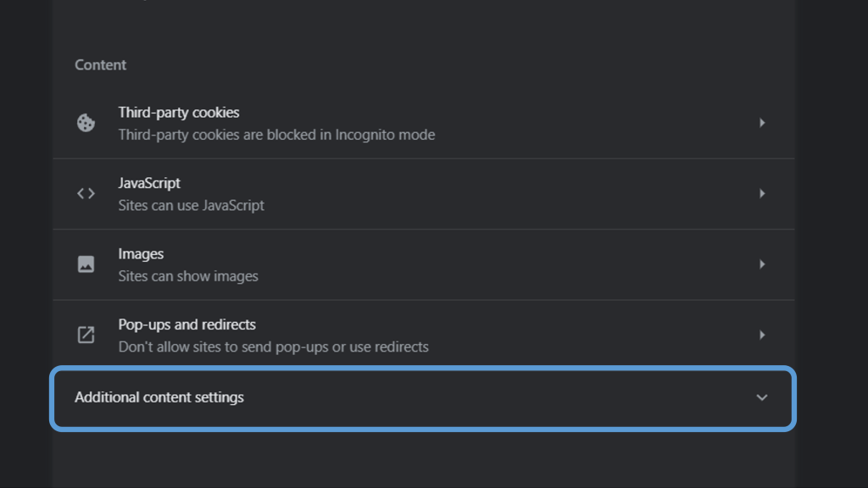Expand Additional content settings with the chevron
868x488 pixels.
(761, 397)
